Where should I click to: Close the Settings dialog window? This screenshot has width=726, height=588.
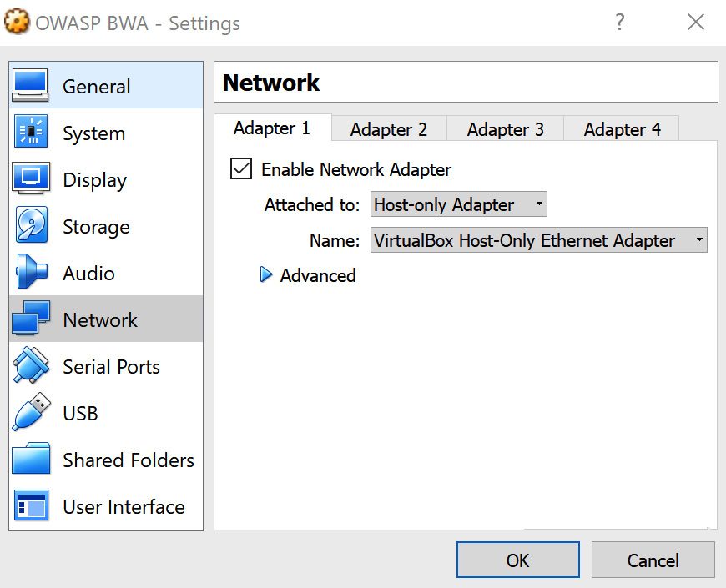click(695, 22)
